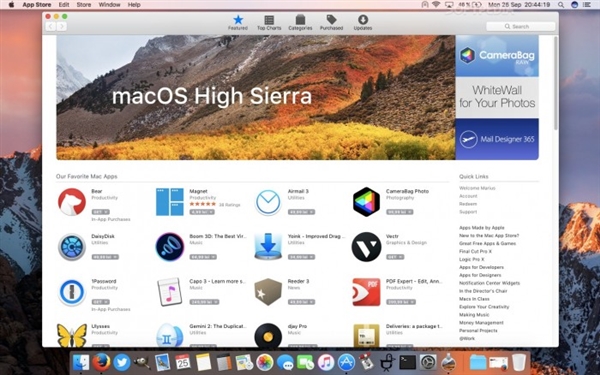Screen dimensions: 600x375
Task: Click the Spotlight search icon in menu bar
Action: pos(561,5)
